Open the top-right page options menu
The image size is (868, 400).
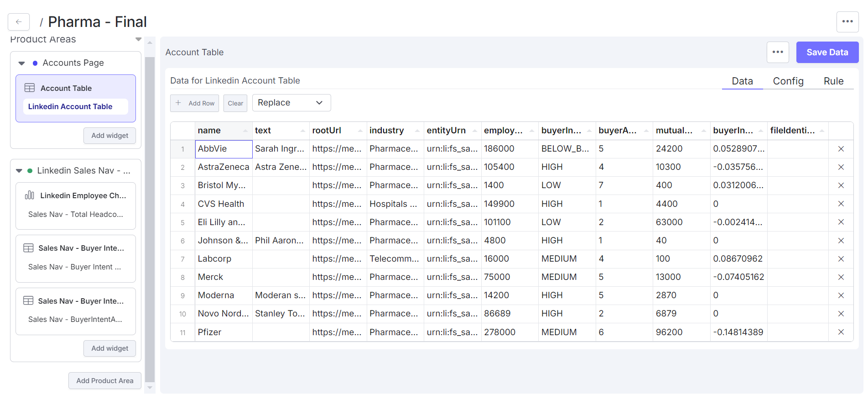click(847, 21)
